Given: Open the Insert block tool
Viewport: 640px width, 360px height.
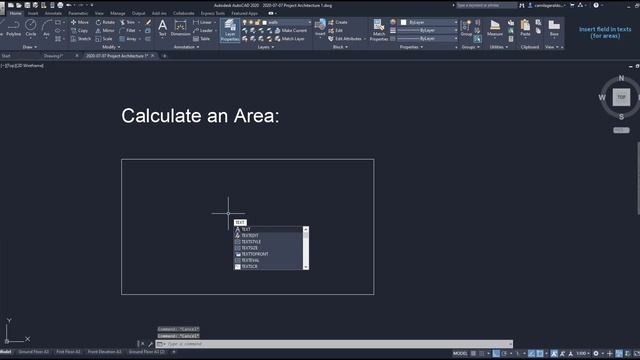Looking at the screenshot, I should tap(320, 28).
